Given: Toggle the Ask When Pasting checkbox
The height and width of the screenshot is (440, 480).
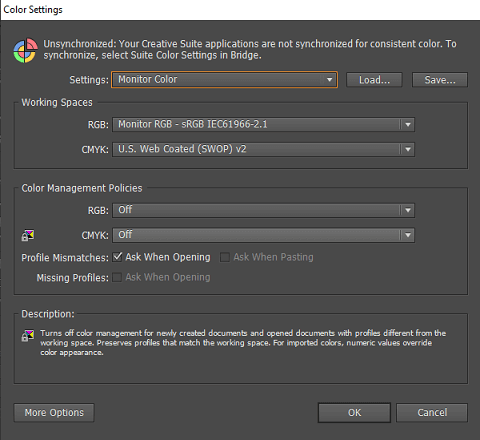Looking at the screenshot, I should pyautogui.click(x=225, y=257).
